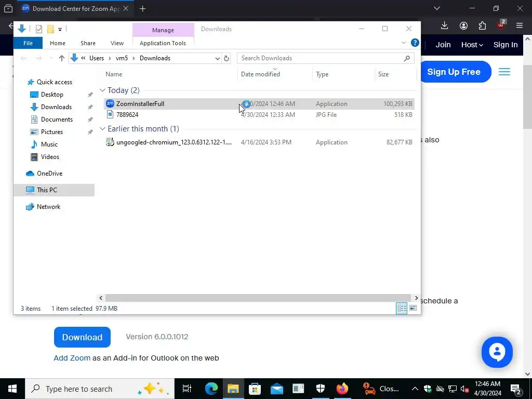Open Documents in the navigation pane
532x399 pixels.
pyautogui.click(x=57, y=119)
